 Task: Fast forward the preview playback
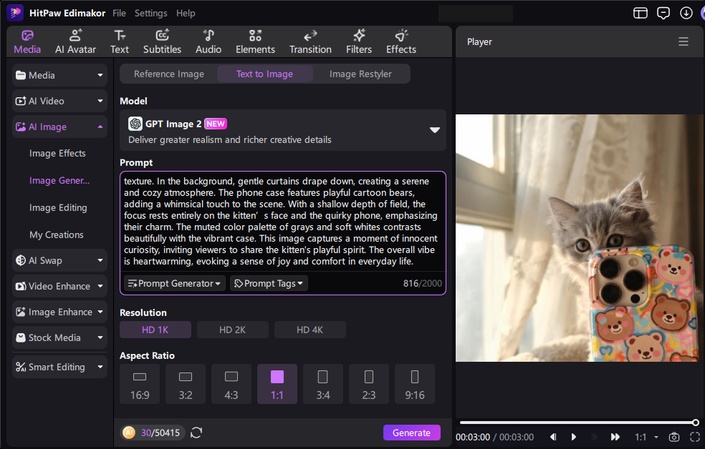(615, 437)
